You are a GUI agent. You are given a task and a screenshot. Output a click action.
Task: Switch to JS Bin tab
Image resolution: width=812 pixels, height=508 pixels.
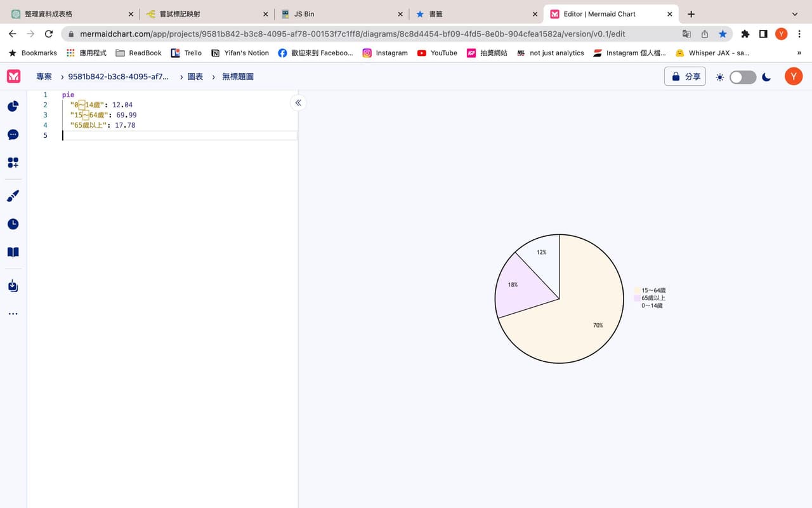pos(341,14)
